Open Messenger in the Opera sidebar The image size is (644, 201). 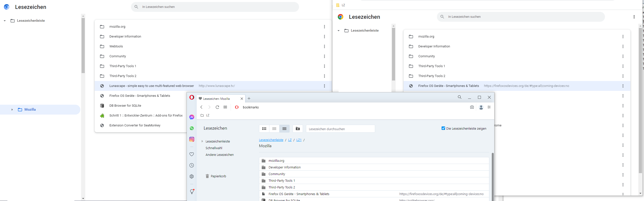(x=192, y=117)
